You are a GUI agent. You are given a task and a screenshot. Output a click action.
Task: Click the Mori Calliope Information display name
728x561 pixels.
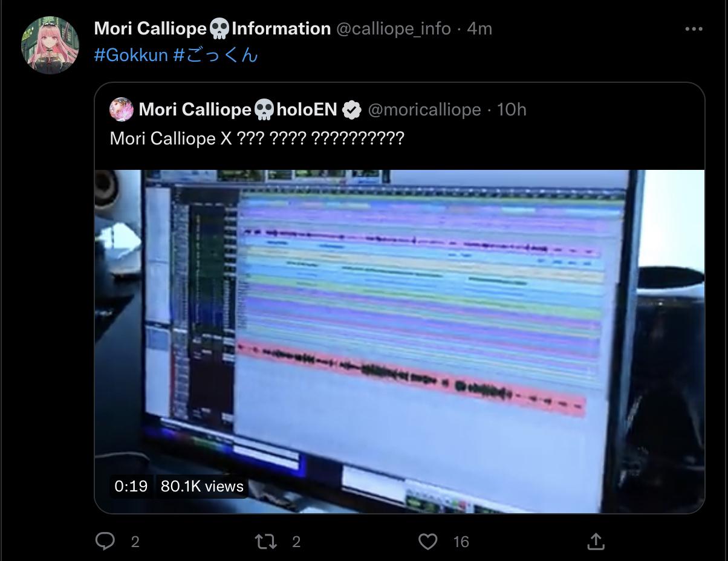(x=212, y=28)
